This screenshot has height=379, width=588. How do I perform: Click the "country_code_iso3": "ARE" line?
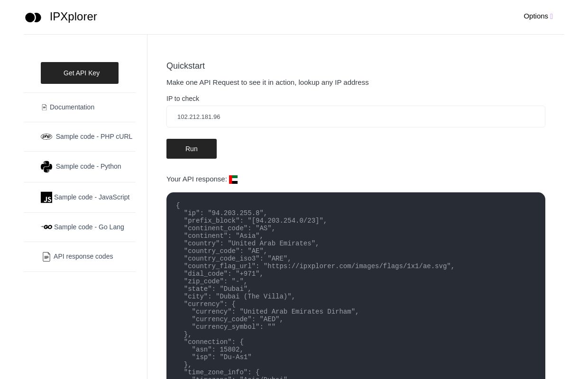point(238,259)
